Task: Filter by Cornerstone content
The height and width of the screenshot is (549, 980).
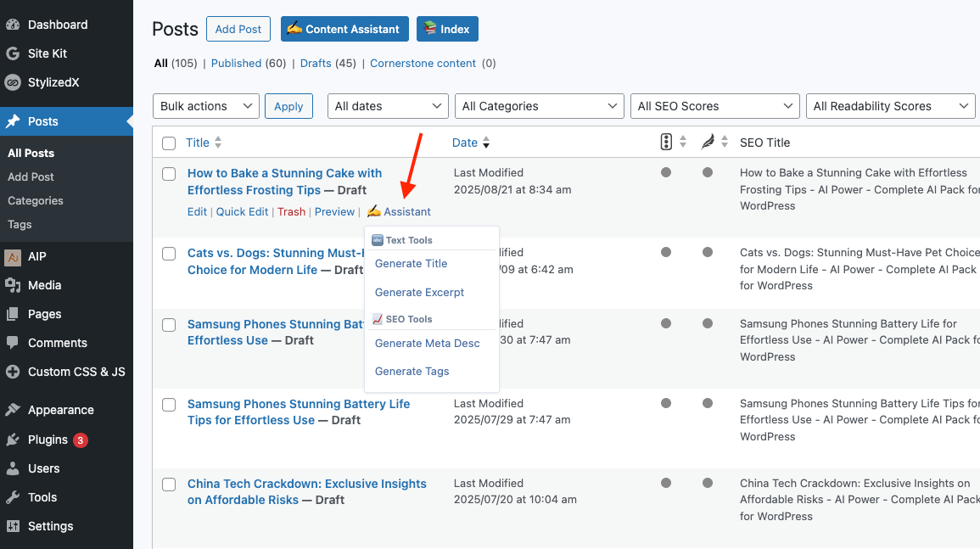Action: click(423, 63)
